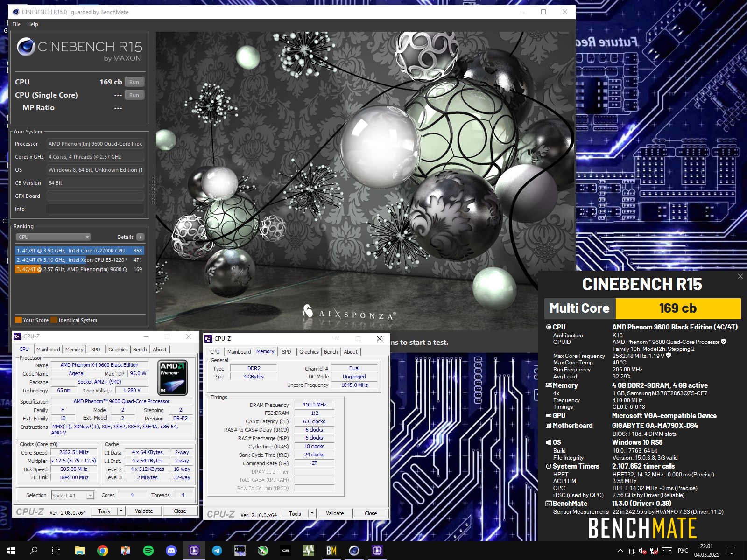Viewport: 747px width, 560px height.
Task: Switch to SPD tab in left CPU-Z
Action: click(96, 350)
